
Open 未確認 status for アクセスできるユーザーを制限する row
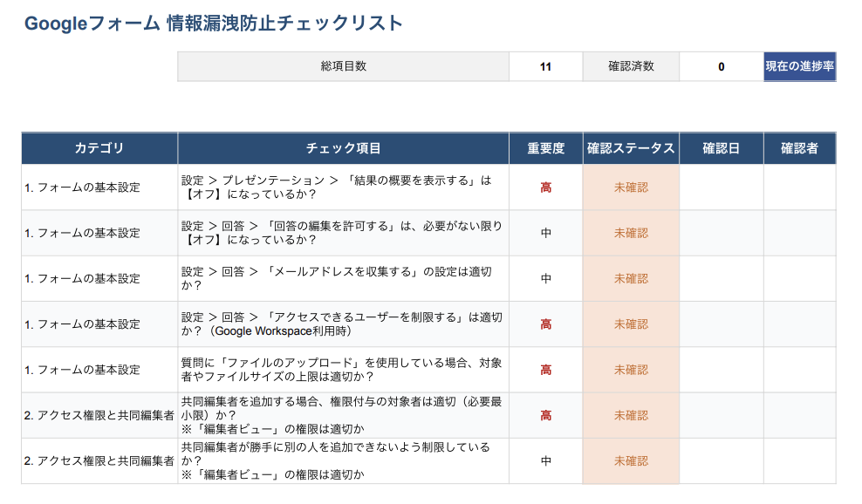point(631,324)
